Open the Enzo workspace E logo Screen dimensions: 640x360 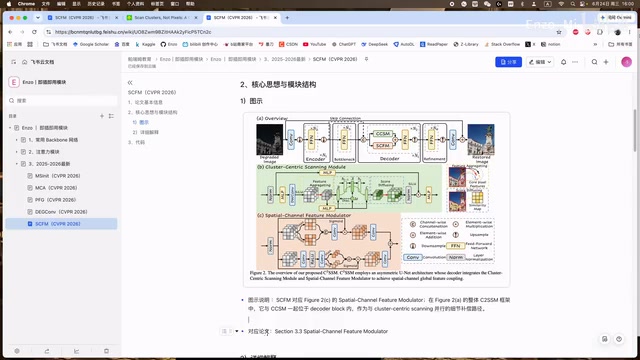pyautogui.click(x=14, y=82)
